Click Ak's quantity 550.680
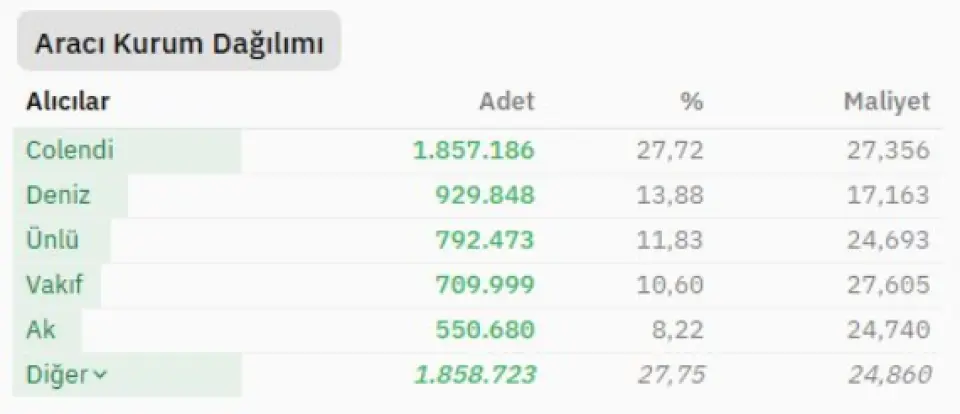 [485, 330]
